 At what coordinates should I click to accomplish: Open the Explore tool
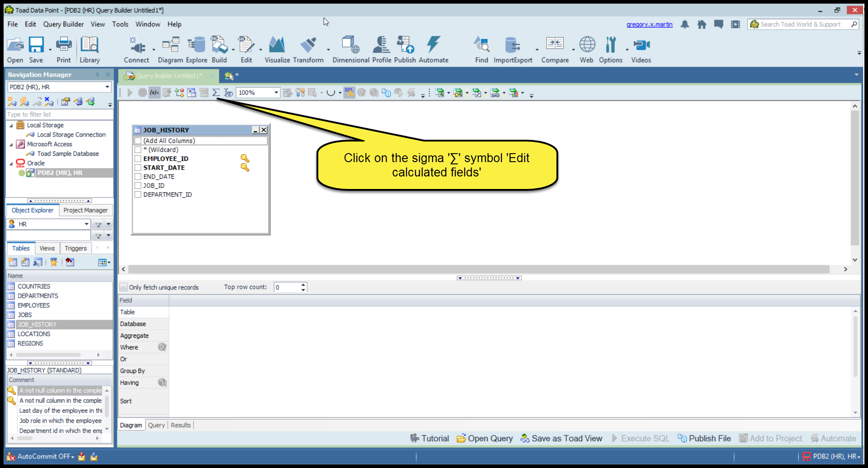197,50
